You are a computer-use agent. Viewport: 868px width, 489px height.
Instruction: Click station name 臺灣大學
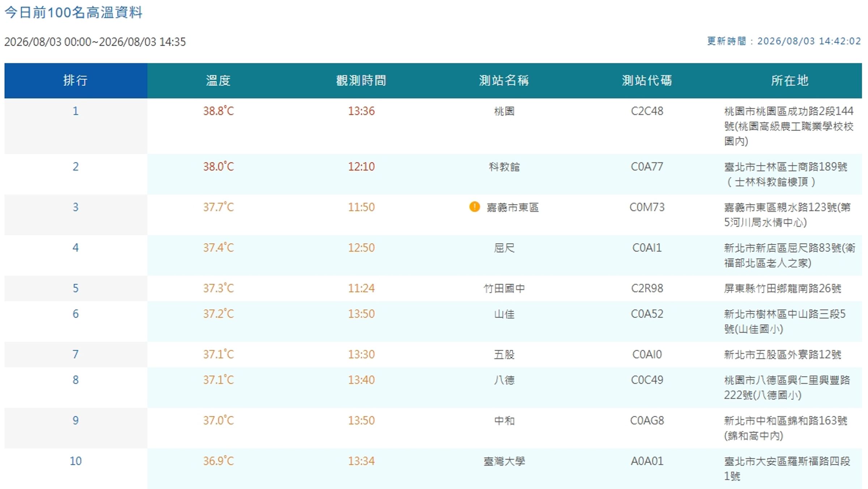point(504,461)
